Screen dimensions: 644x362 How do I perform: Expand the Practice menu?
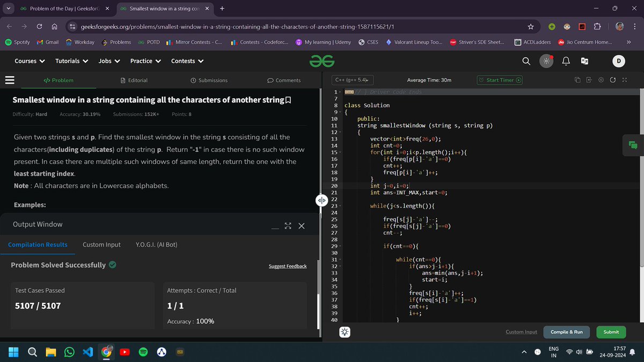pos(145,61)
